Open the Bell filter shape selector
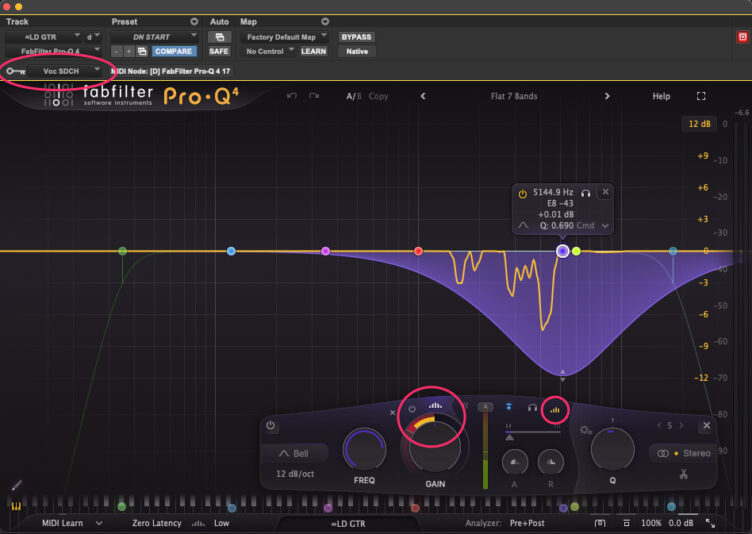752x534 pixels. pyautogui.click(x=294, y=453)
